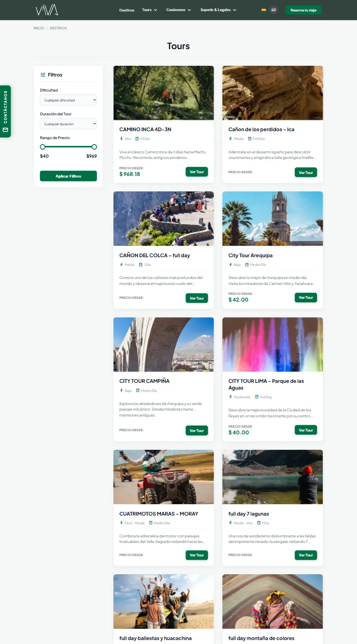Open the red ATV photo

click(x=163, y=477)
